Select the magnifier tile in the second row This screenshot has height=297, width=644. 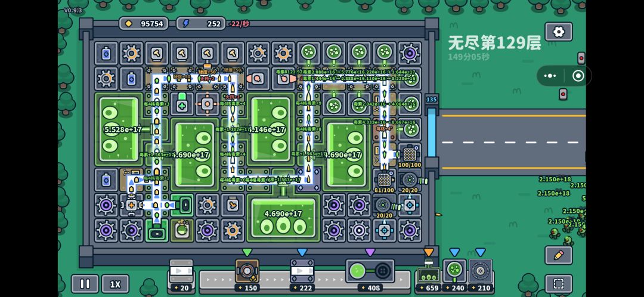coord(258,79)
